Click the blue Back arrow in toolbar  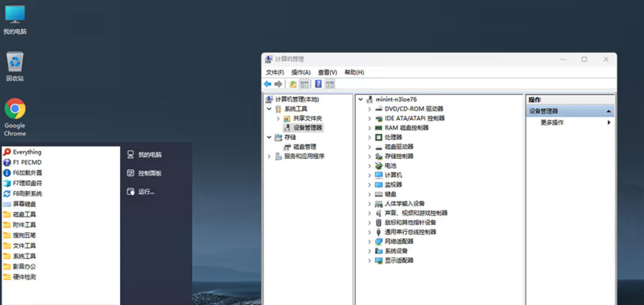[268, 84]
